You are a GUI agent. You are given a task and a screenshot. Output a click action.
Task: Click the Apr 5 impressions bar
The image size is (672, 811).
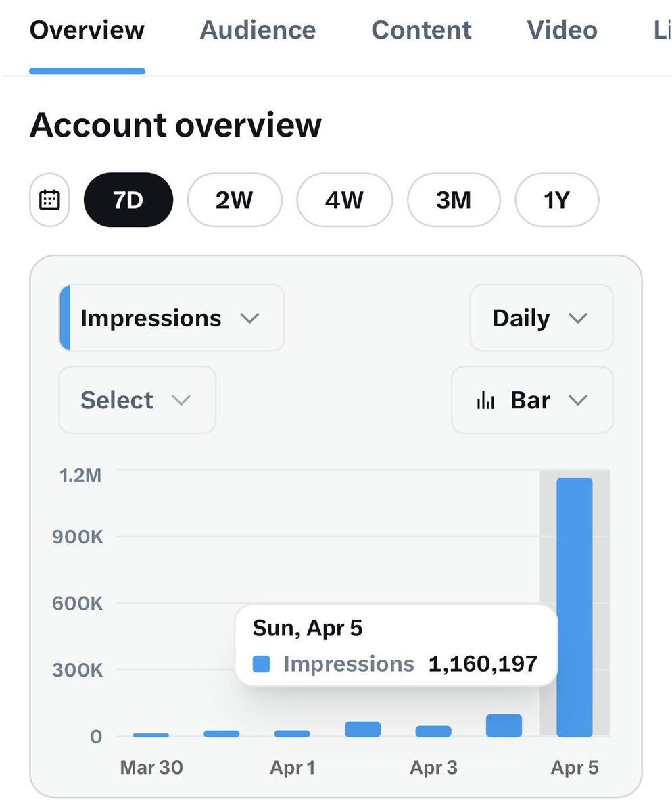point(574,607)
